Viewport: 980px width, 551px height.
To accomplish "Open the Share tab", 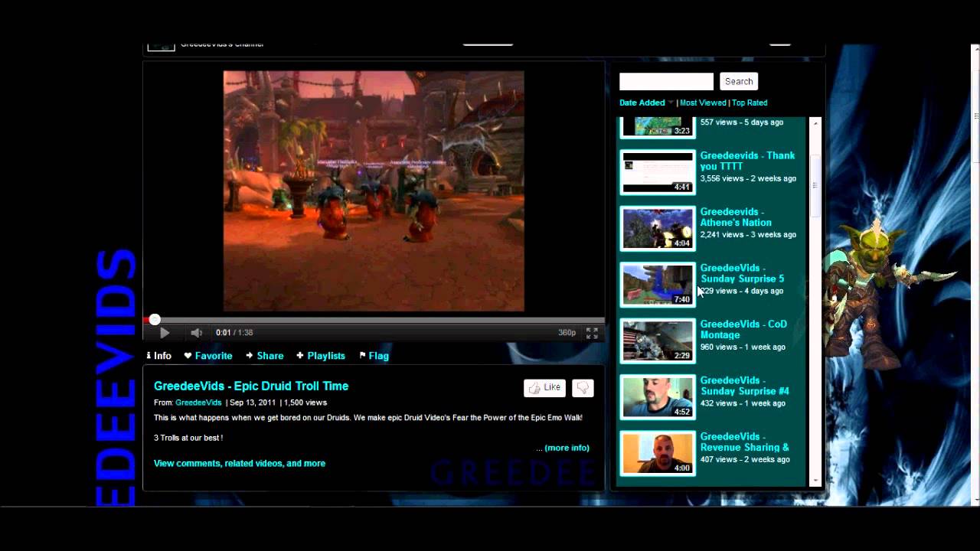I will click(x=265, y=356).
